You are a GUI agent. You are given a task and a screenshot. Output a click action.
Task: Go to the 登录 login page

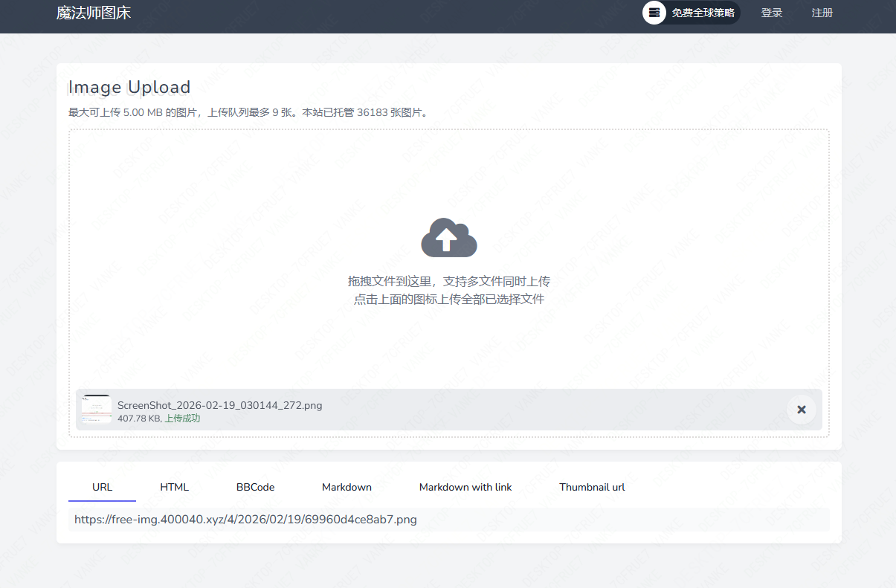pos(771,13)
